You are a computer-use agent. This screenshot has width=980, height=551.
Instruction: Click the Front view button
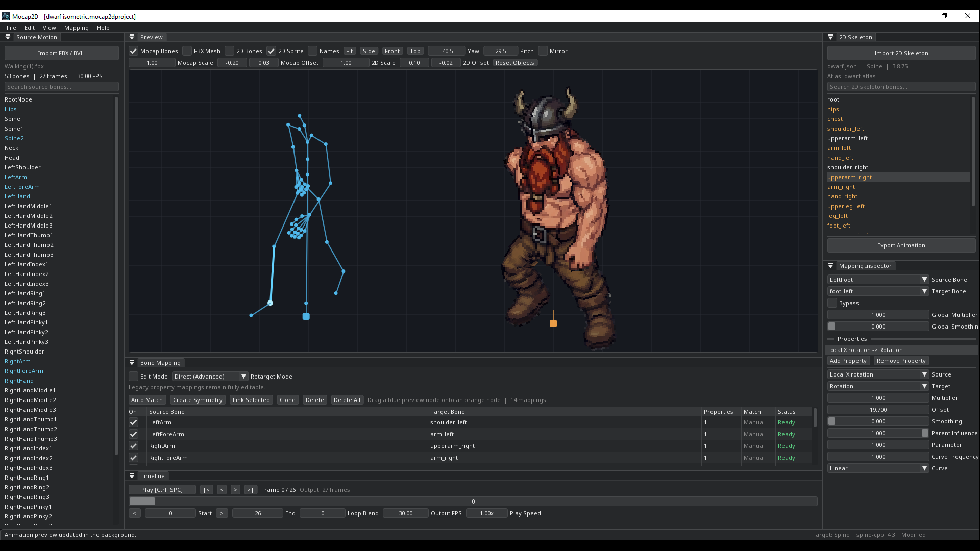(x=393, y=51)
